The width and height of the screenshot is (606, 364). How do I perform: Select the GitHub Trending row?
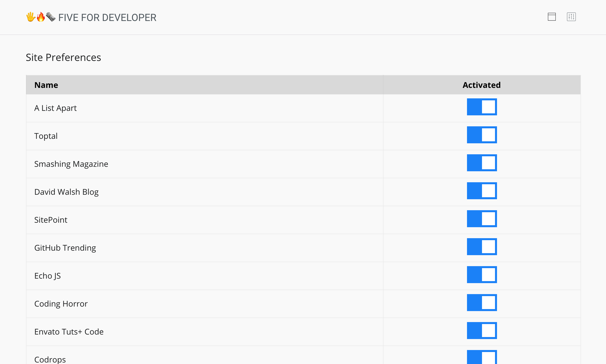point(65,248)
